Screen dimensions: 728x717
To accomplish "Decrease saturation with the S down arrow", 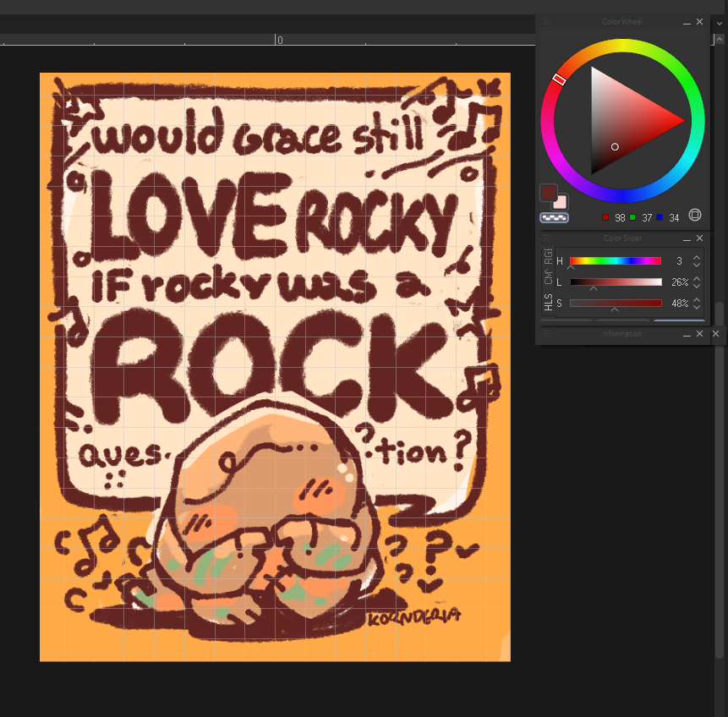I will [697, 306].
